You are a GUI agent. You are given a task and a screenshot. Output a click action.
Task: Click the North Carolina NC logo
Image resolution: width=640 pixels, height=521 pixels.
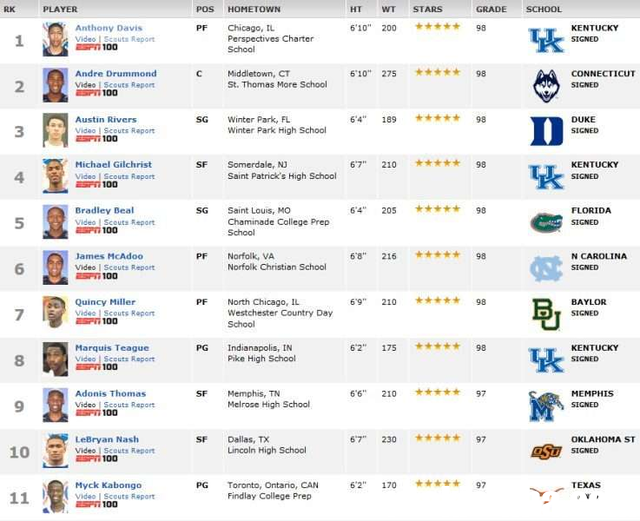tap(546, 269)
